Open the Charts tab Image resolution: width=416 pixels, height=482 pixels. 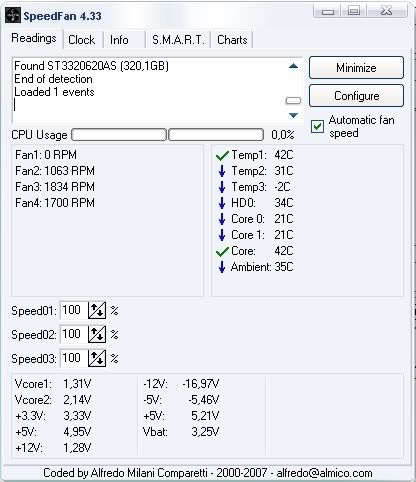(x=232, y=40)
